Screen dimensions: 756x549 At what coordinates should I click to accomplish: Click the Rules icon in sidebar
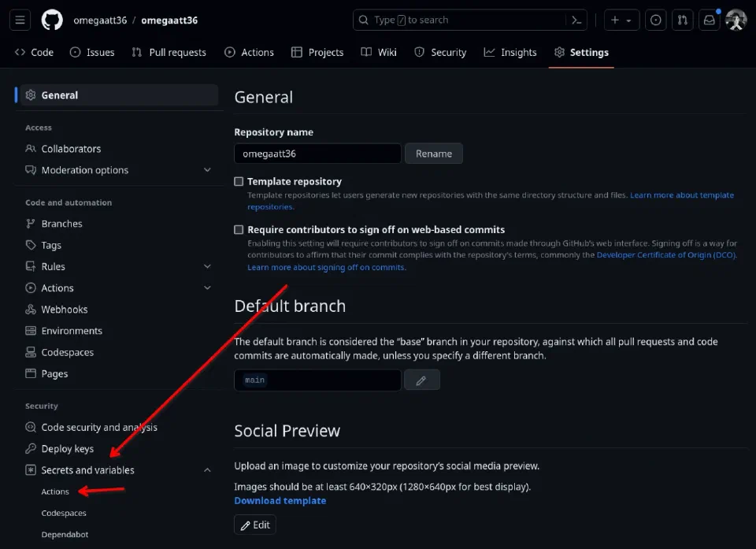click(x=31, y=266)
